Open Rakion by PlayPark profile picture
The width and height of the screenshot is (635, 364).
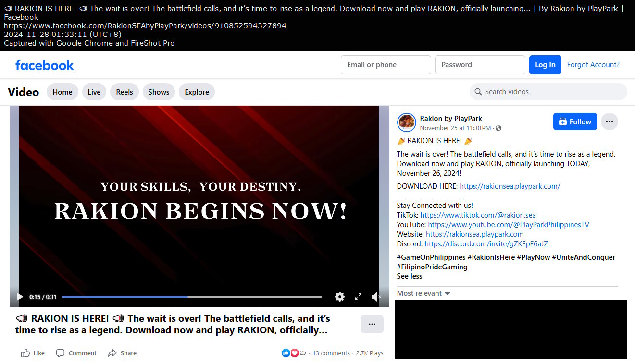(x=407, y=122)
